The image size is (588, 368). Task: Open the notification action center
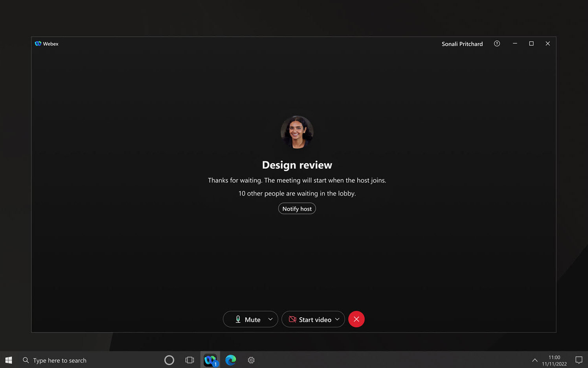(x=579, y=360)
